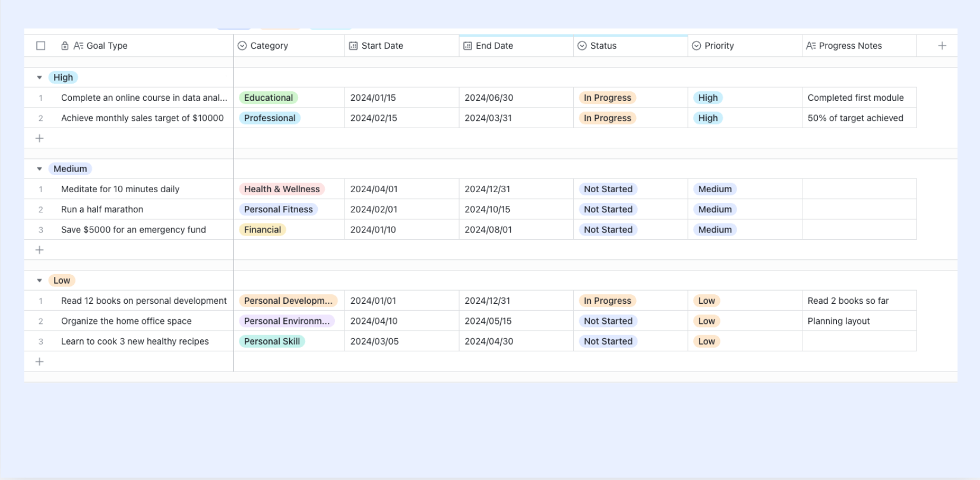Click row number 1 of High group

(40, 98)
